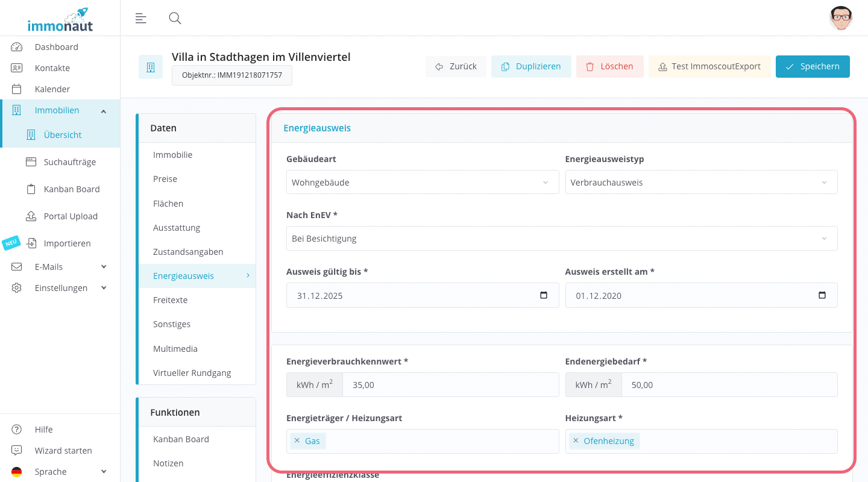The height and width of the screenshot is (482, 868).
Task: Click the Test ImmoscoutExport button
Action: pyautogui.click(x=709, y=66)
